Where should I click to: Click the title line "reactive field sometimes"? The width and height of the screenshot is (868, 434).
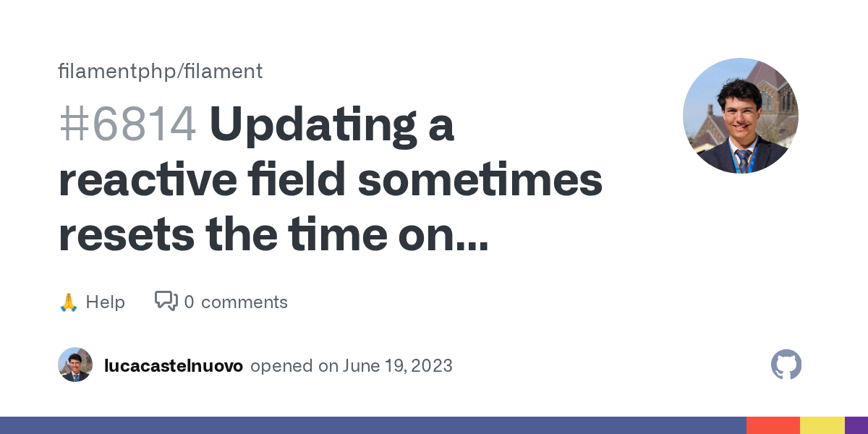point(330,180)
